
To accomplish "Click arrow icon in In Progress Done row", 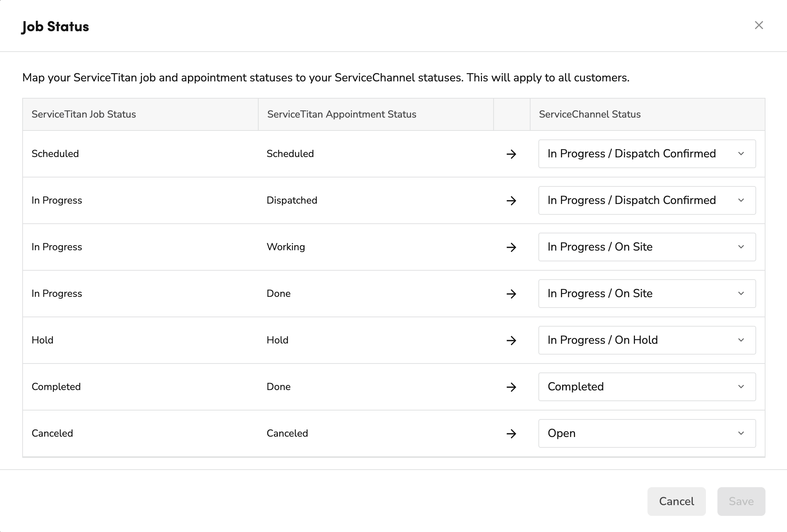I will coord(512,294).
